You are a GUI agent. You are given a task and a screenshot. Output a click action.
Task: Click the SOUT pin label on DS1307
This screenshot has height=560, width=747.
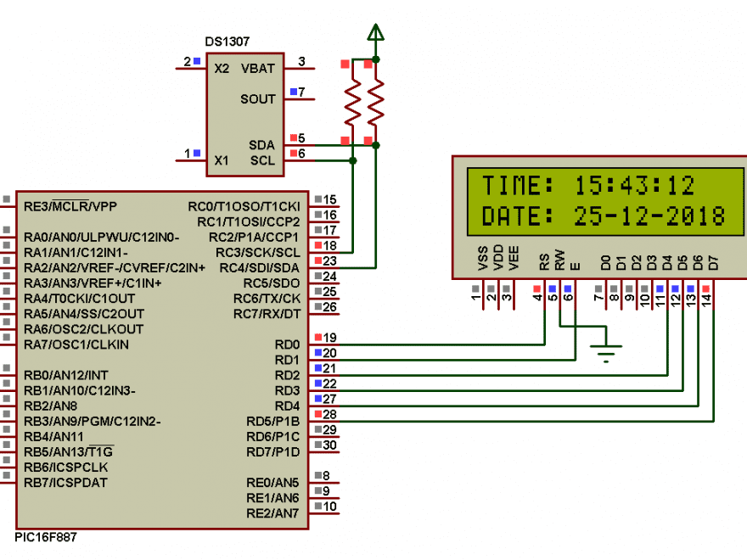pyautogui.click(x=258, y=99)
